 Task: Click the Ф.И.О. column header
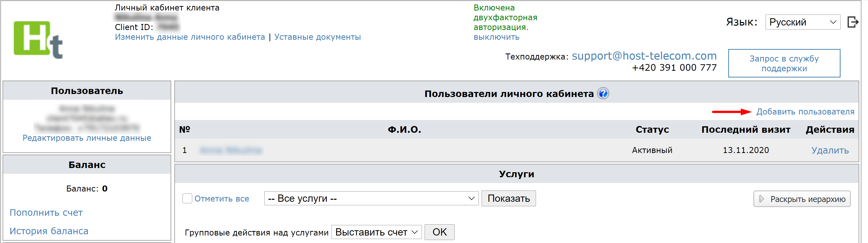click(404, 129)
